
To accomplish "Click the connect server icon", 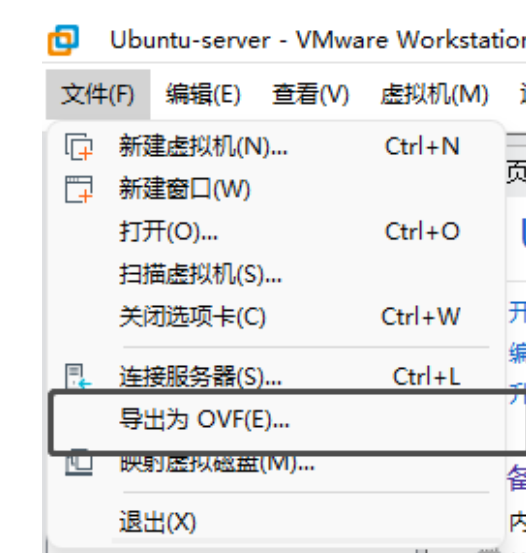I will pos(78,376).
